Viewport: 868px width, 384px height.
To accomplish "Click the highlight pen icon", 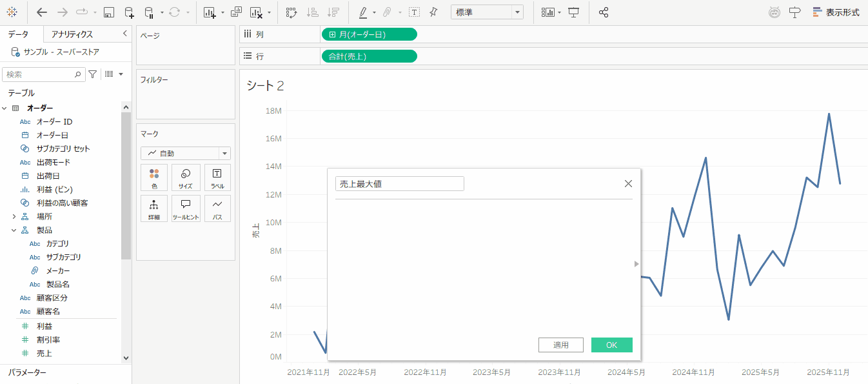I will (x=363, y=12).
